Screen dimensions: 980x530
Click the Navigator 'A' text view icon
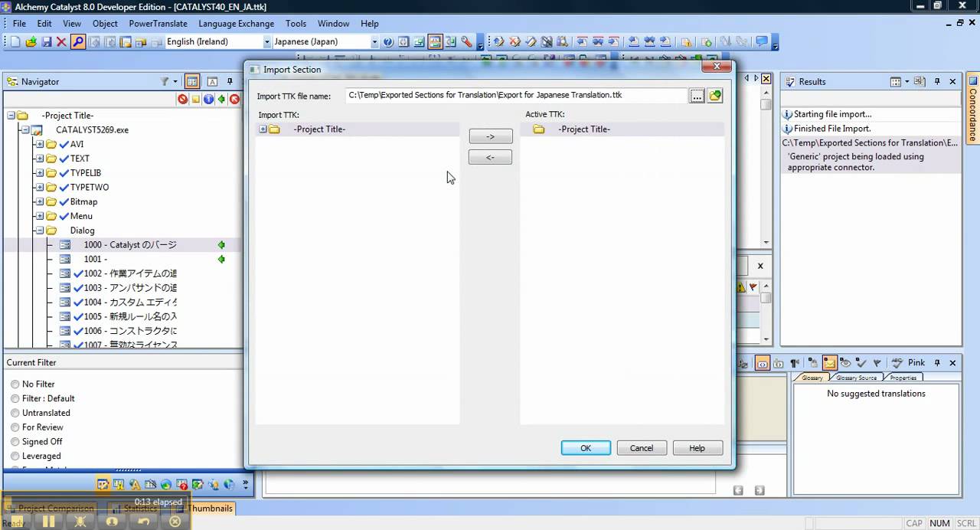click(x=212, y=82)
